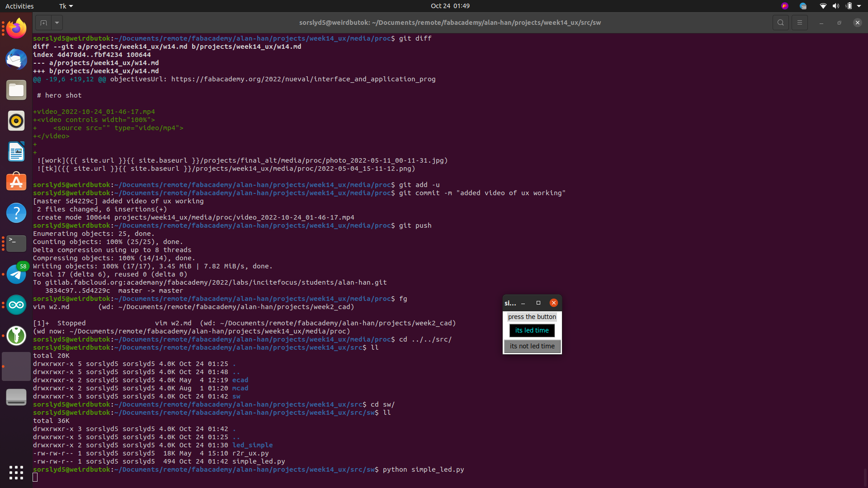Search terminal output with magnifier button
Screen dimensions: 868x488
780,22
